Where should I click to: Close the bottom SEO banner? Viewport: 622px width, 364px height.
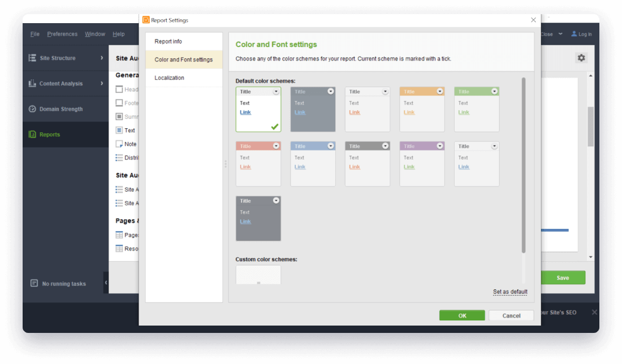click(594, 313)
